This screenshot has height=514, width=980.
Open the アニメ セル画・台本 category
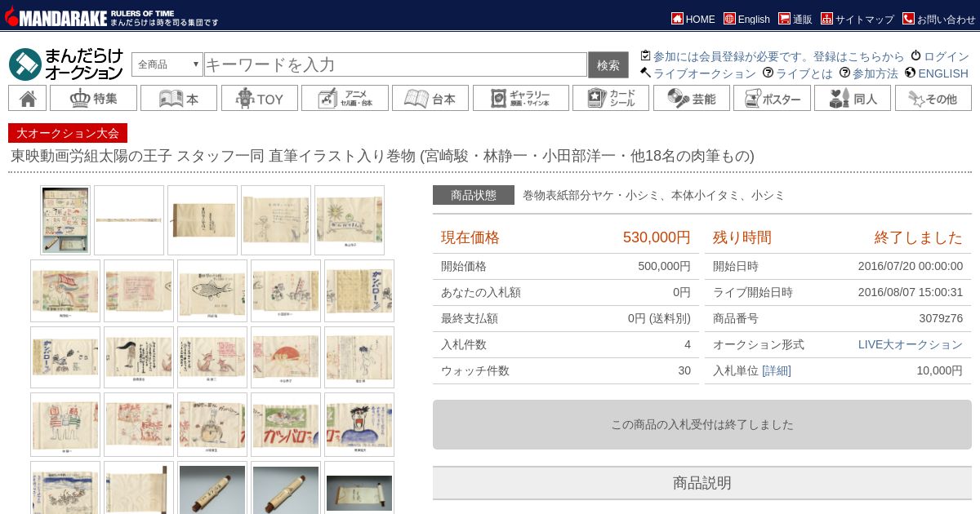tap(345, 98)
